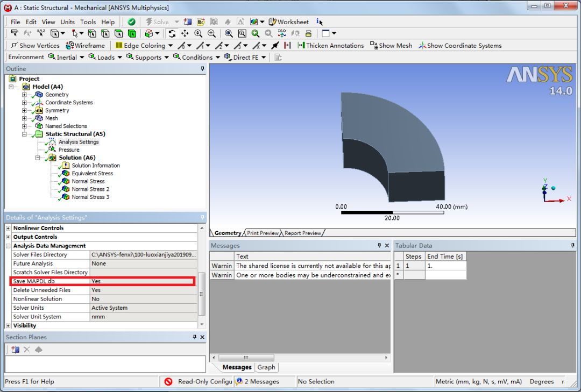Toggle Thicken Annotations

(330, 46)
